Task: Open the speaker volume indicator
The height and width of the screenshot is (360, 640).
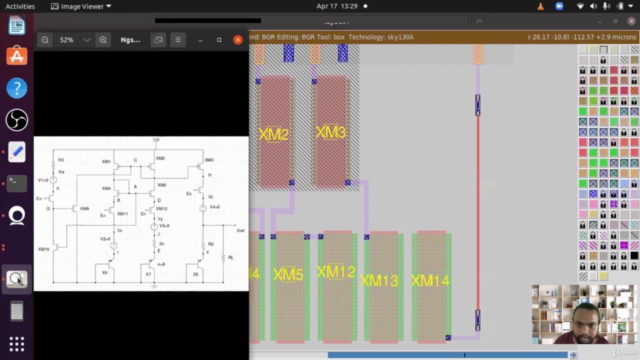Action: [x=593, y=6]
